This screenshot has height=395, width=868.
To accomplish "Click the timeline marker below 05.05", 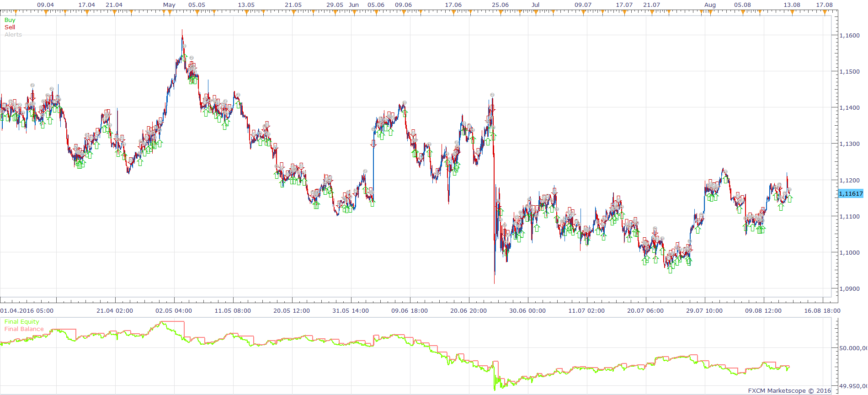I will tap(197, 13).
